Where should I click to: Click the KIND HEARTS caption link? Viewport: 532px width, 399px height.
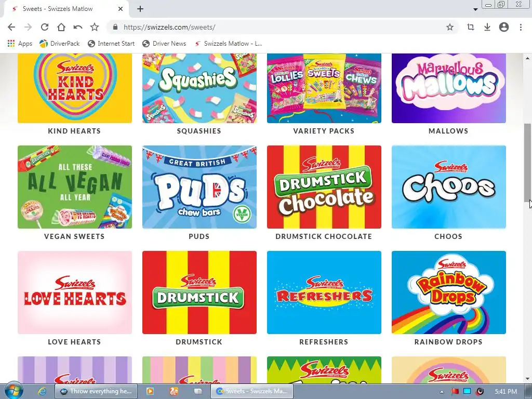(x=74, y=131)
